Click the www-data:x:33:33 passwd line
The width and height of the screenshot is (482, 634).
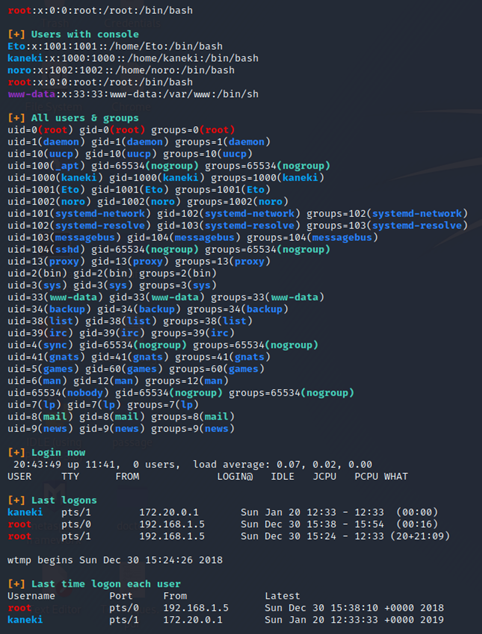133,94
